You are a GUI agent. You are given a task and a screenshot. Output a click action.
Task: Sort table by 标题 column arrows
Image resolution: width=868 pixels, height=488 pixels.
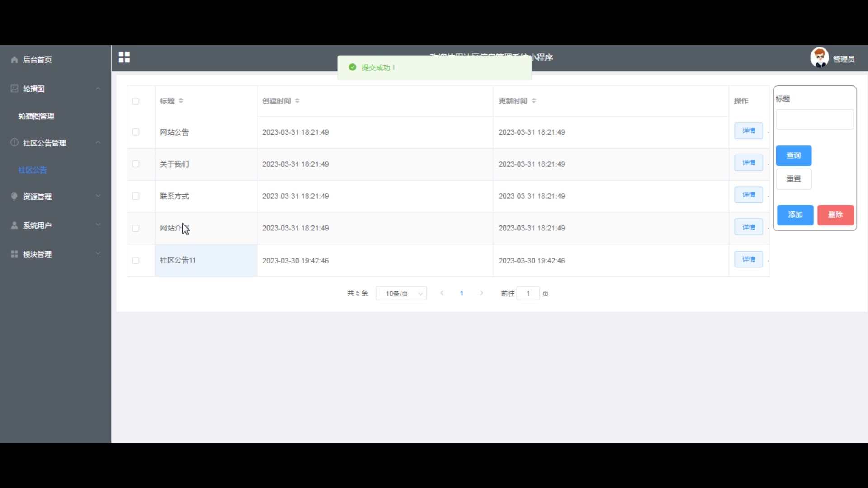click(181, 101)
